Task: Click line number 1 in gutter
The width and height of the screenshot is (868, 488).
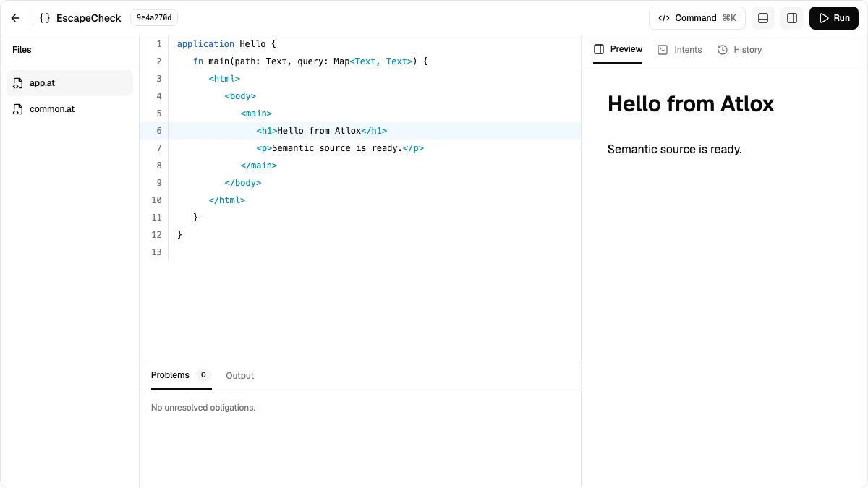Action: 158,44
